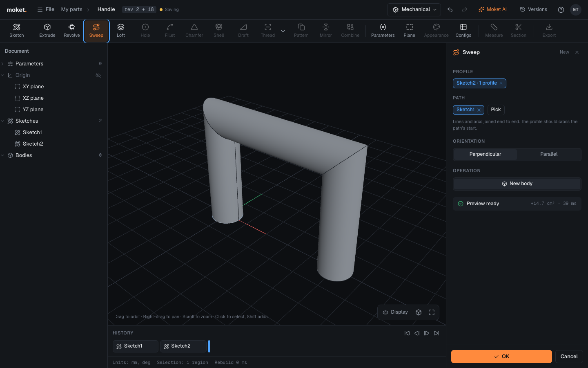This screenshot has width=588, height=368.
Task: Open the help icon
Action: 561,10
